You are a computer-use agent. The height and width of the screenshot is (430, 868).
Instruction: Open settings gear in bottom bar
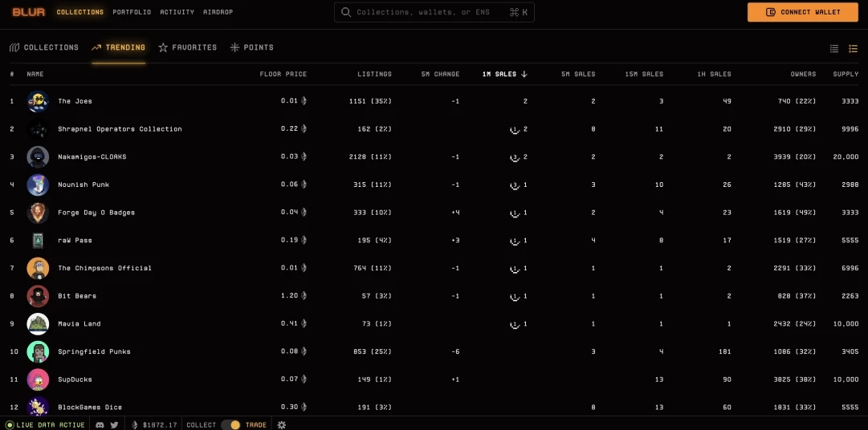(x=282, y=424)
